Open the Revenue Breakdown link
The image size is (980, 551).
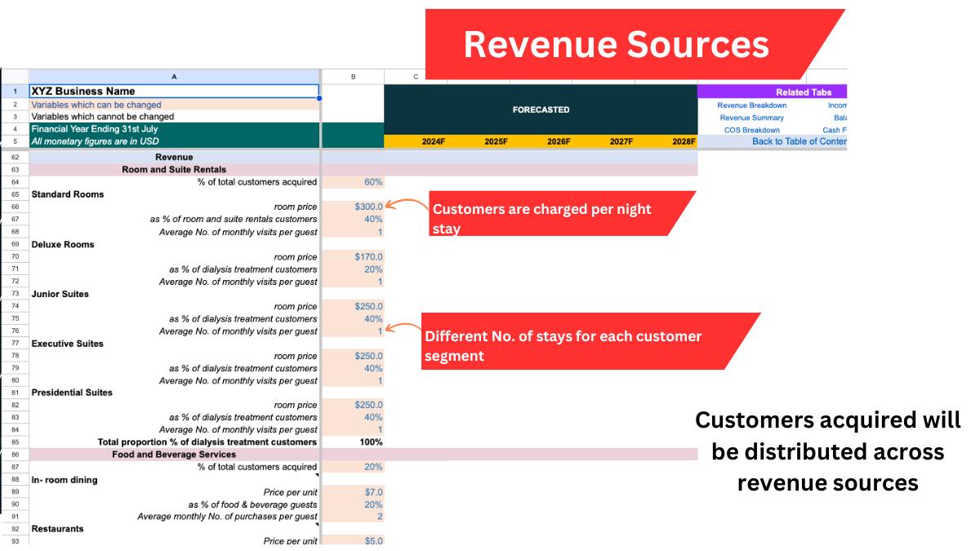pos(752,105)
